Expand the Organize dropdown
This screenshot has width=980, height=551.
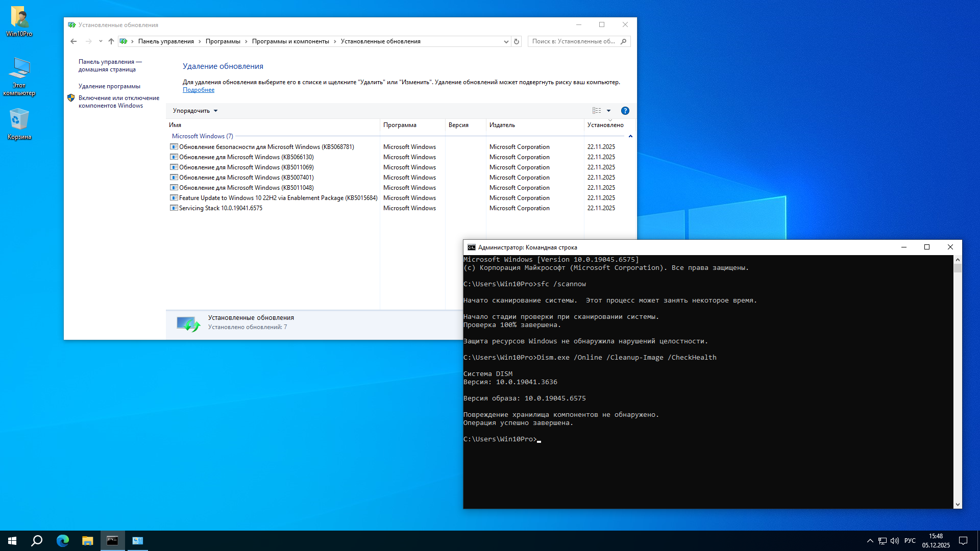coord(195,111)
